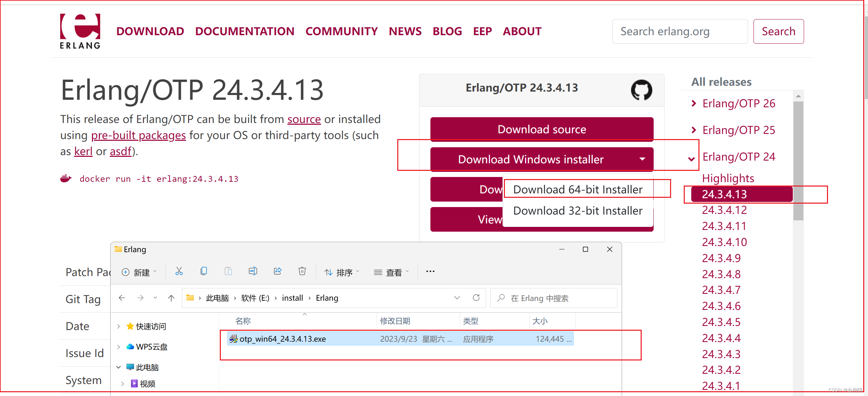868x396 pixels.
Task: Click Download source button
Action: click(542, 129)
